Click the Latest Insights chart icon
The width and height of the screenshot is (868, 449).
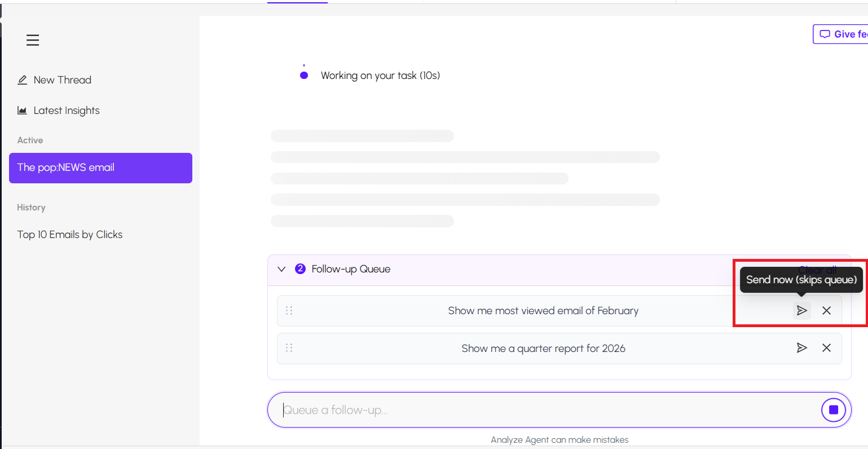click(x=23, y=111)
